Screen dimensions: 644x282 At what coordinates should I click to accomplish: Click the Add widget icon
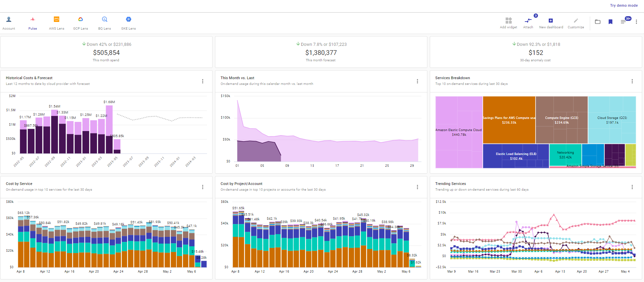pos(509,21)
